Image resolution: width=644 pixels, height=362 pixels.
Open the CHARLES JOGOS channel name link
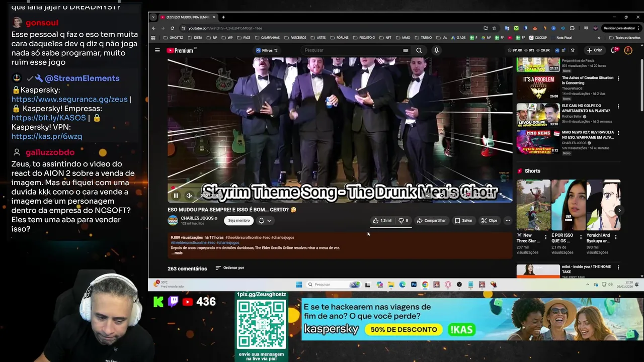coord(197,218)
